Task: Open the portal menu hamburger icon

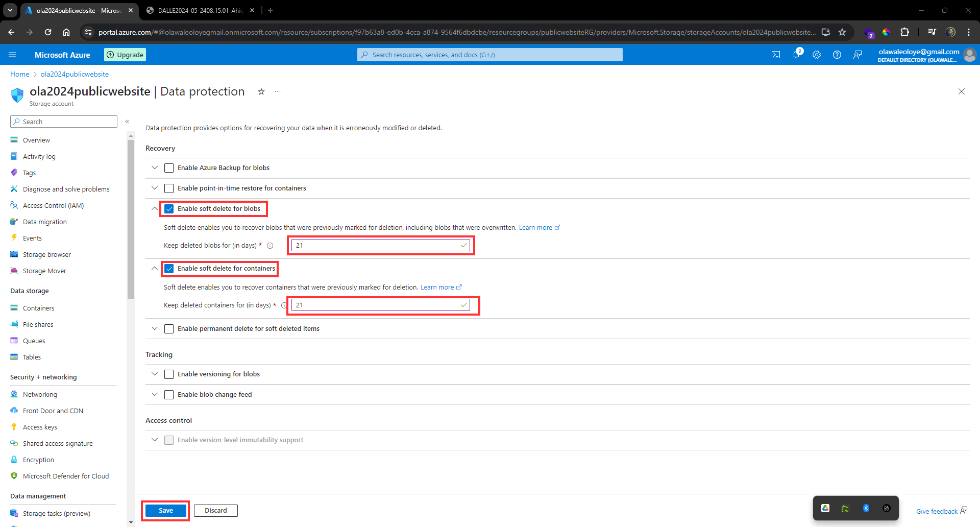Action: click(12, 55)
